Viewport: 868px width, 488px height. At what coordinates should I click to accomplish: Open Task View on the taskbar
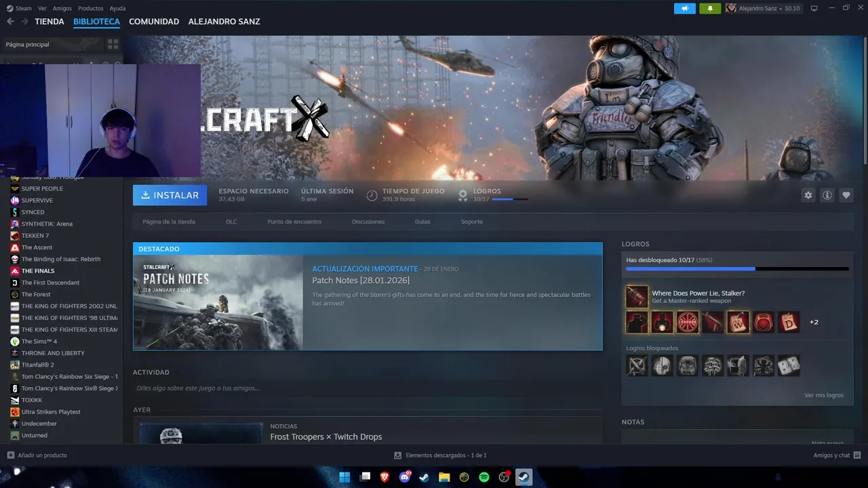click(x=366, y=477)
